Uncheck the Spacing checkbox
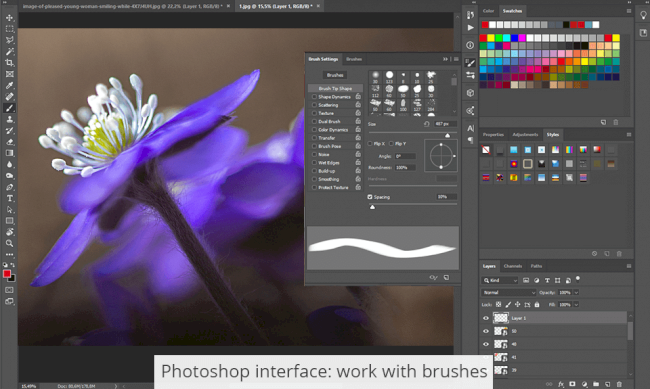 pos(370,197)
